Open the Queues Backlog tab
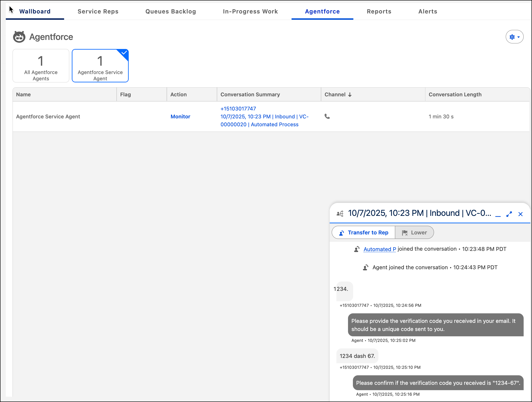Screen dimensions: 532x402 pos(171,11)
